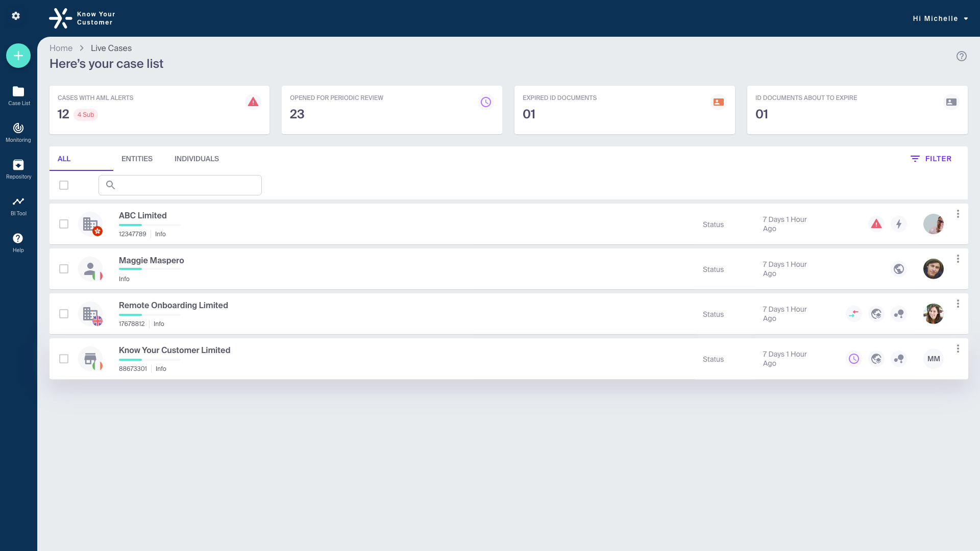Click Info link under Know Your Customer Limited
The image size is (980, 551).
[161, 369]
